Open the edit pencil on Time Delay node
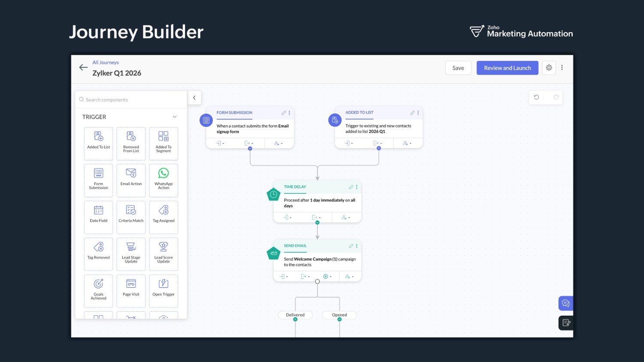 point(351,187)
